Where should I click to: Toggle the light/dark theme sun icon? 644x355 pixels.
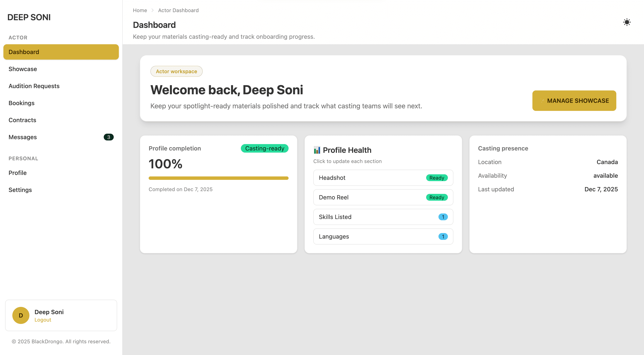(627, 22)
